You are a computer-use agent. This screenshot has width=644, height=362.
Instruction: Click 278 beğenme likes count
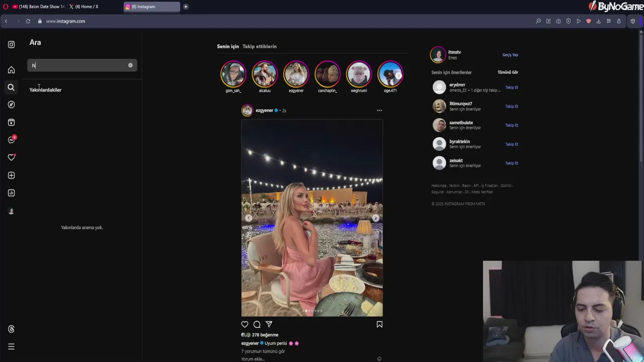click(x=265, y=335)
